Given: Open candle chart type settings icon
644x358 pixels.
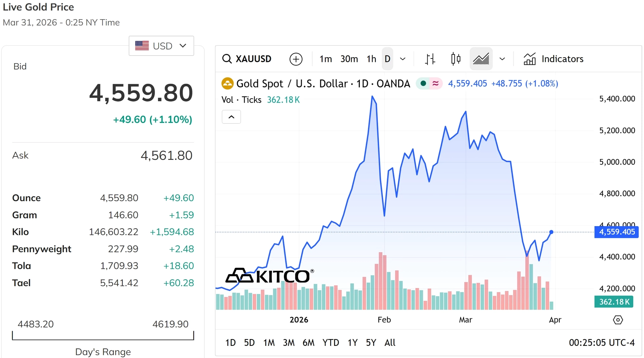Looking at the screenshot, I should tap(455, 59).
